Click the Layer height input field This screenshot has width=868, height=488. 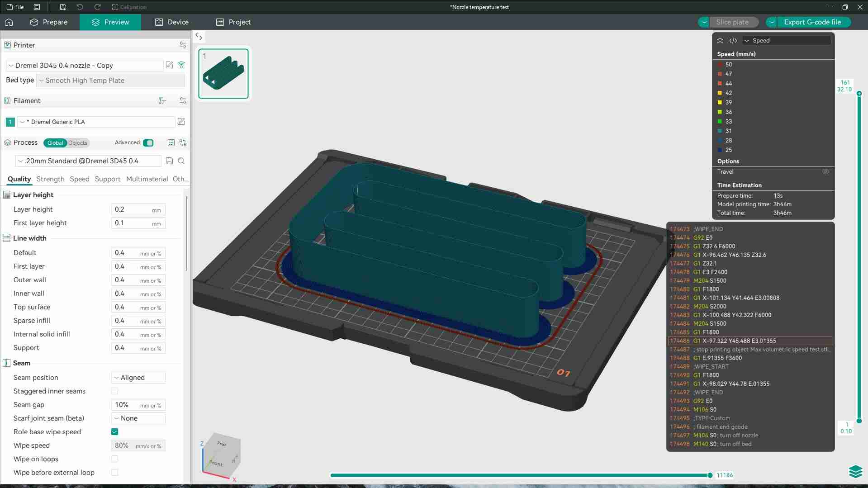pos(138,209)
